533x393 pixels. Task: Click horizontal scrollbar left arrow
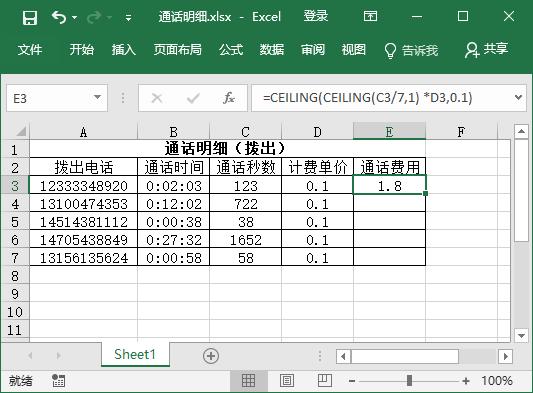coord(343,356)
